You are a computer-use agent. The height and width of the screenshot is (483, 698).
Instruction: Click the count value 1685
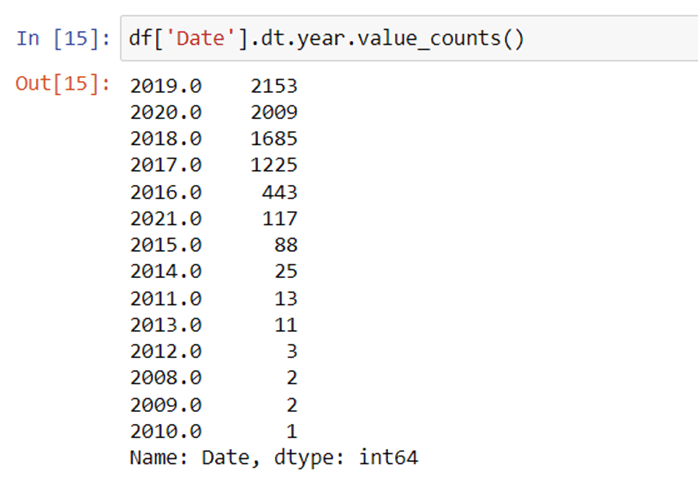(274, 138)
